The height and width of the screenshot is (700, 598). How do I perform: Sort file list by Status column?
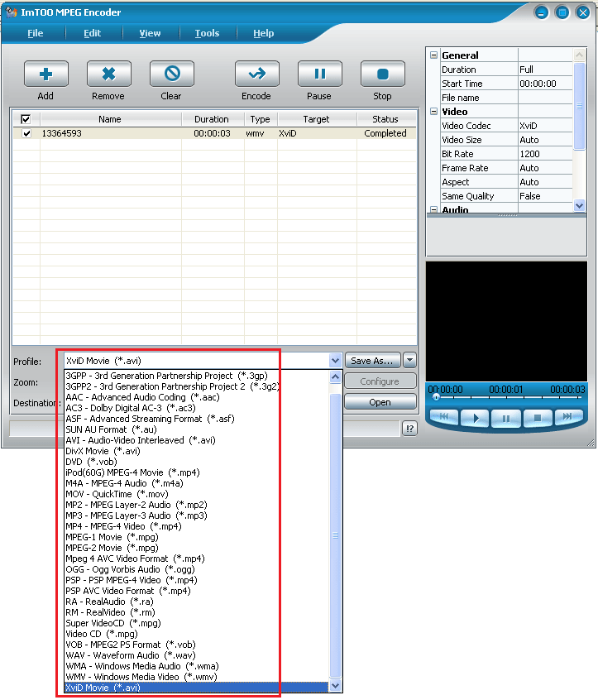coord(386,119)
